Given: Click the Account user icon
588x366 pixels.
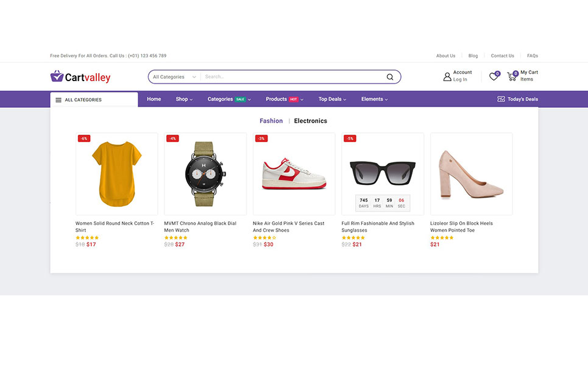Looking at the screenshot, I should pyautogui.click(x=447, y=77).
